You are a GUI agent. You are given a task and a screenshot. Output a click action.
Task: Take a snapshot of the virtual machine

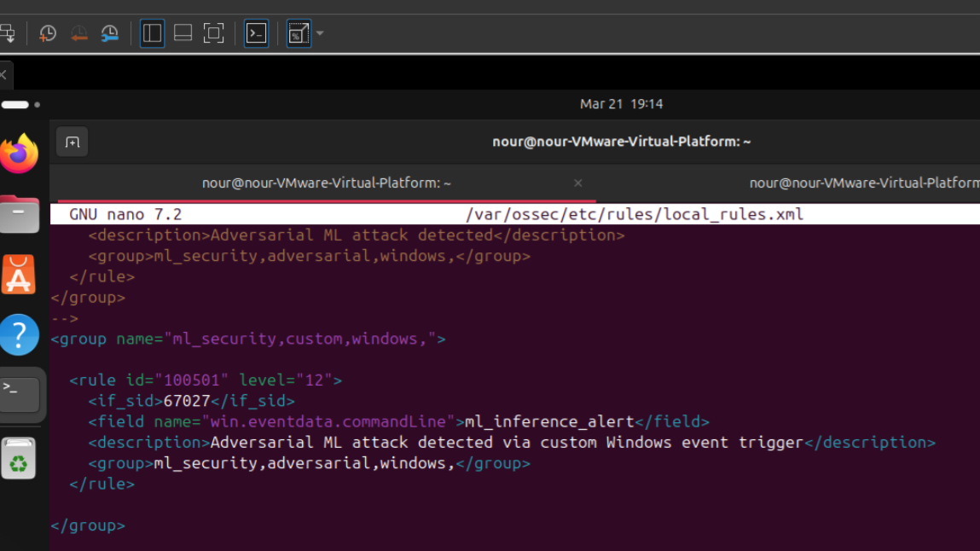pyautogui.click(x=48, y=34)
